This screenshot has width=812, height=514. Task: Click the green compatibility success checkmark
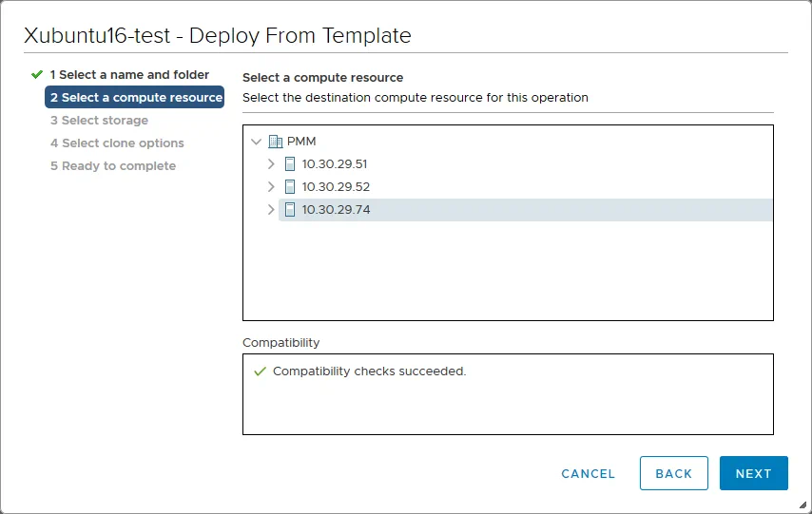pyautogui.click(x=260, y=371)
